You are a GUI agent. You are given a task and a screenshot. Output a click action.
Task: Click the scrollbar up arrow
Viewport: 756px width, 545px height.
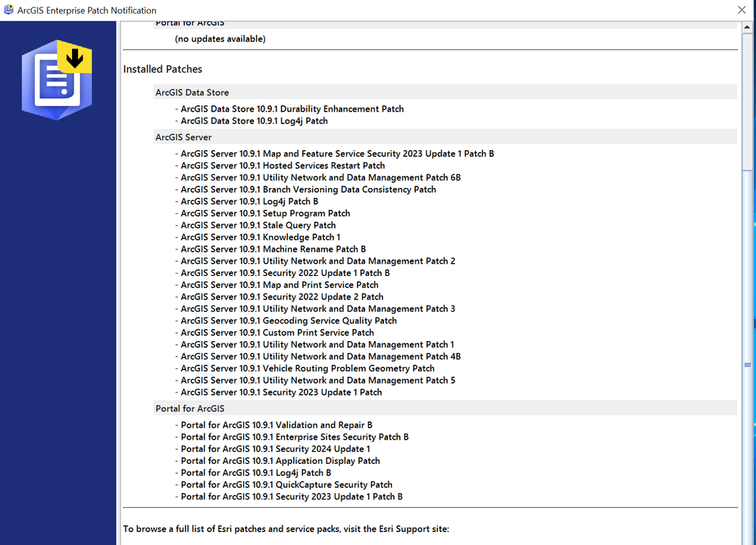pyautogui.click(x=747, y=27)
